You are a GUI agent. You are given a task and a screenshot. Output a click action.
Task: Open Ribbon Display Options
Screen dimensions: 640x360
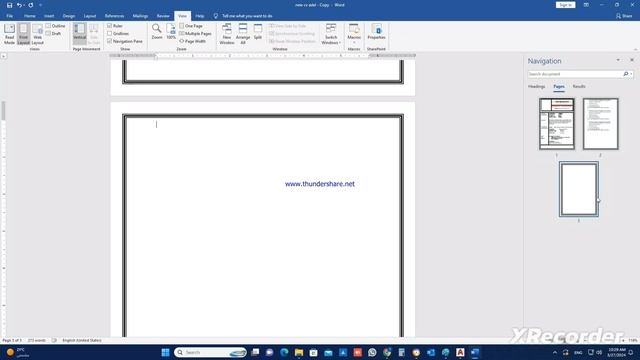point(586,5)
